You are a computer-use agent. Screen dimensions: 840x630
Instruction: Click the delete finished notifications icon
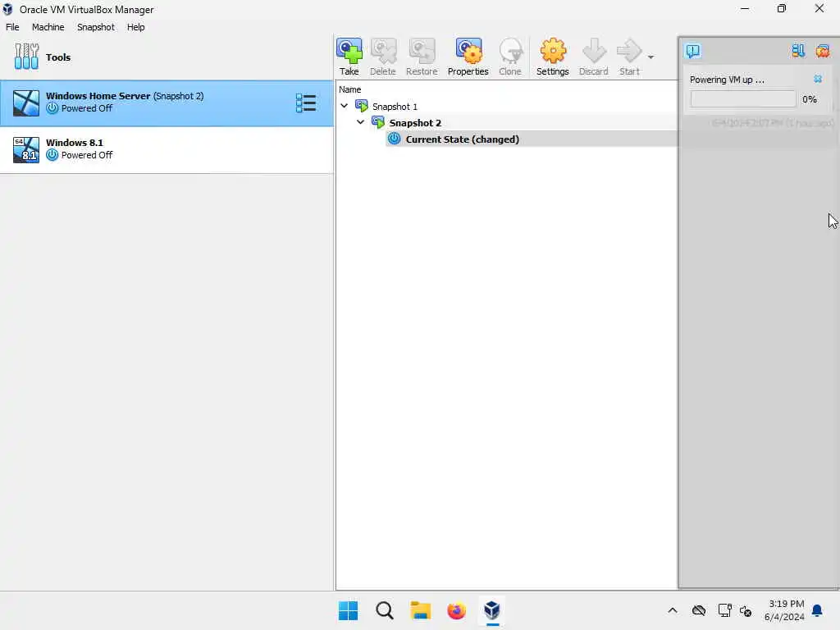click(x=822, y=51)
